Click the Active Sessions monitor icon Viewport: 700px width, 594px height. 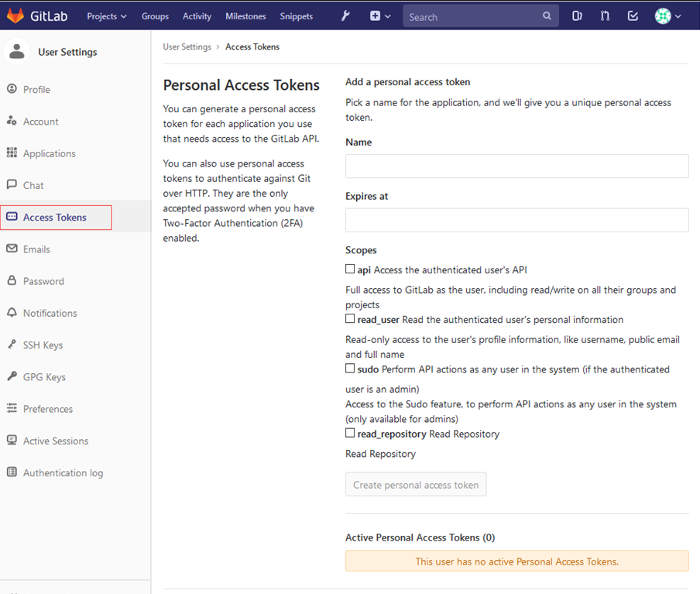[12, 440]
